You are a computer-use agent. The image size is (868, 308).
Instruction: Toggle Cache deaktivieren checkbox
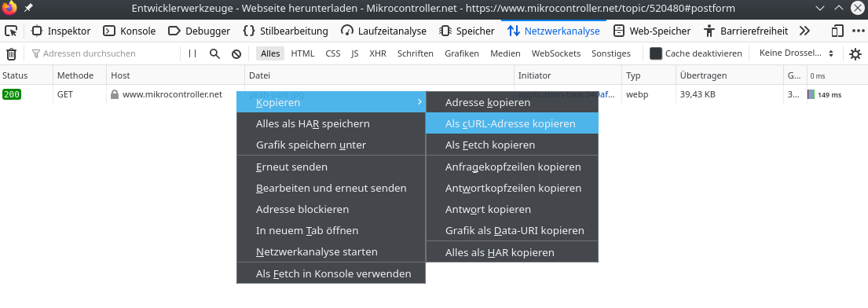(656, 53)
